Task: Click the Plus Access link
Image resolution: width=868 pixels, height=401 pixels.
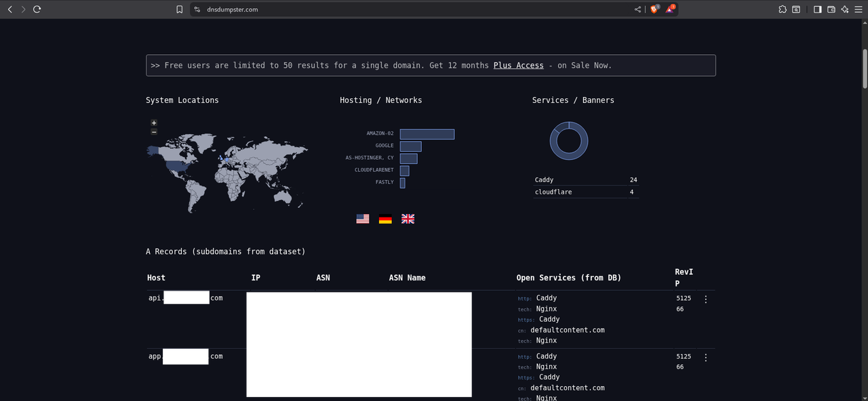Action: coord(518,66)
